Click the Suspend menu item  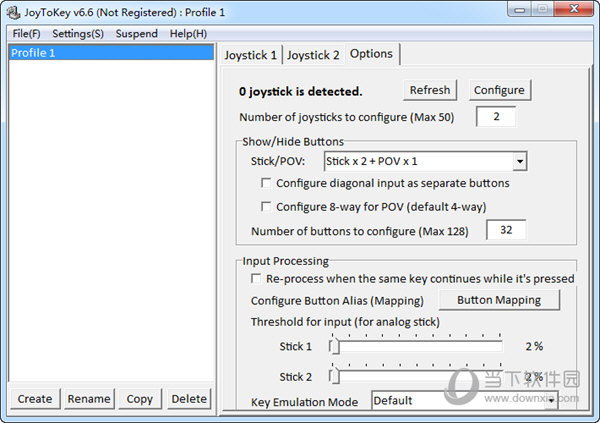tap(137, 34)
